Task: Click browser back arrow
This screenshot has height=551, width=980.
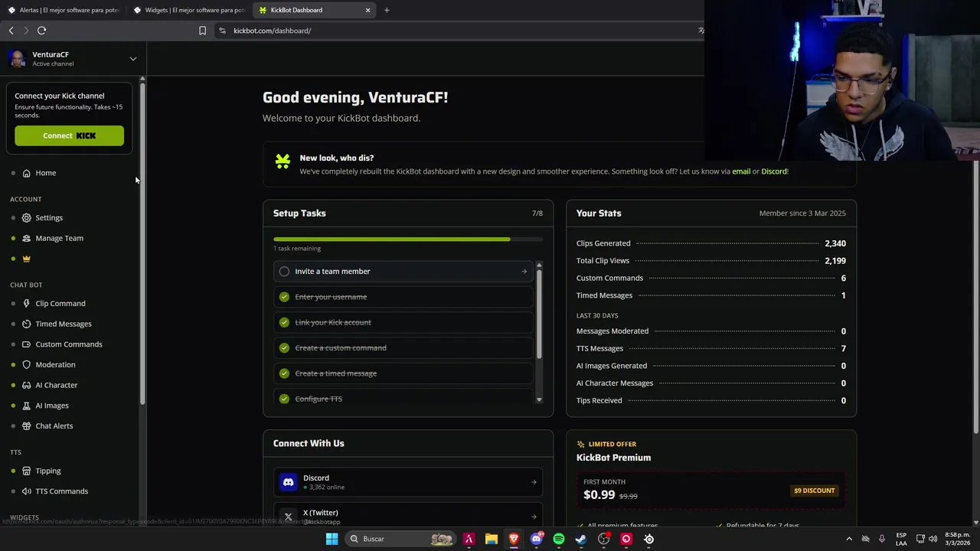Action: [x=11, y=31]
